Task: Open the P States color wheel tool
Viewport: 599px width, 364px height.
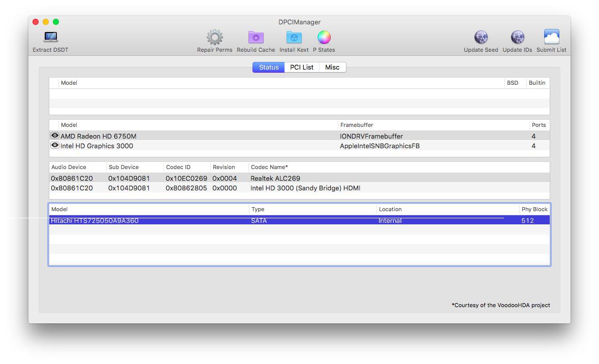Action: 324,38
